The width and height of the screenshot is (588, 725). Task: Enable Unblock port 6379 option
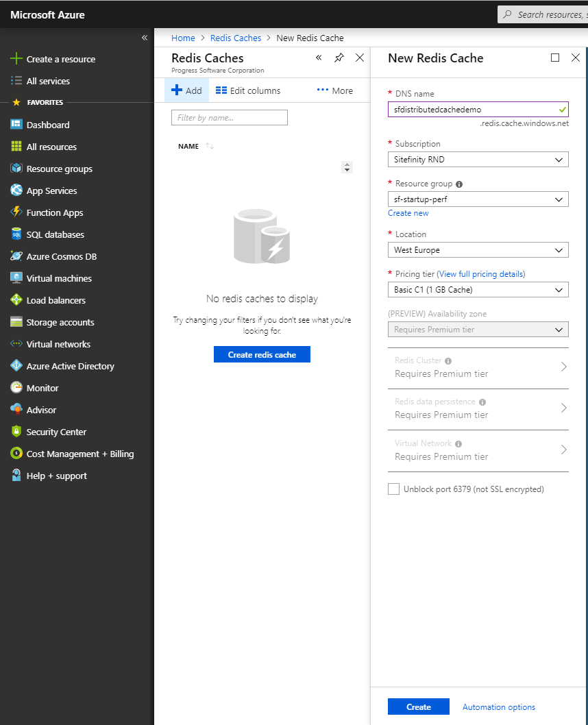pyautogui.click(x=393, y=489)
